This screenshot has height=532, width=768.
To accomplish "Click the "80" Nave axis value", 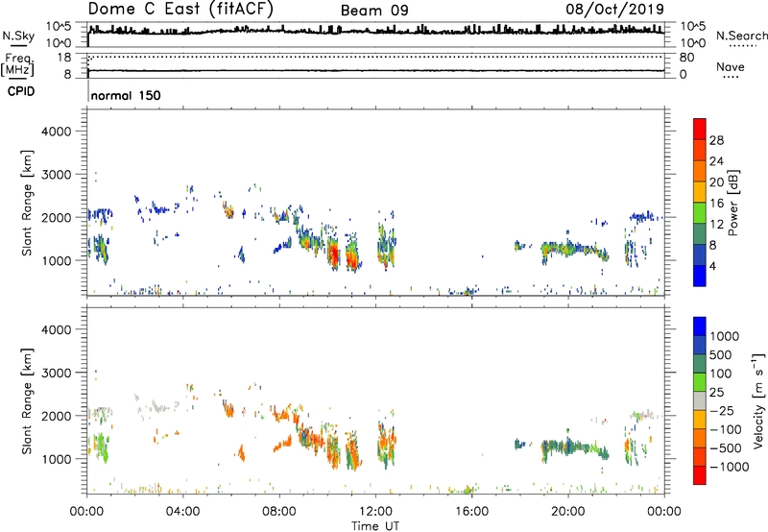I will [686, 58].
